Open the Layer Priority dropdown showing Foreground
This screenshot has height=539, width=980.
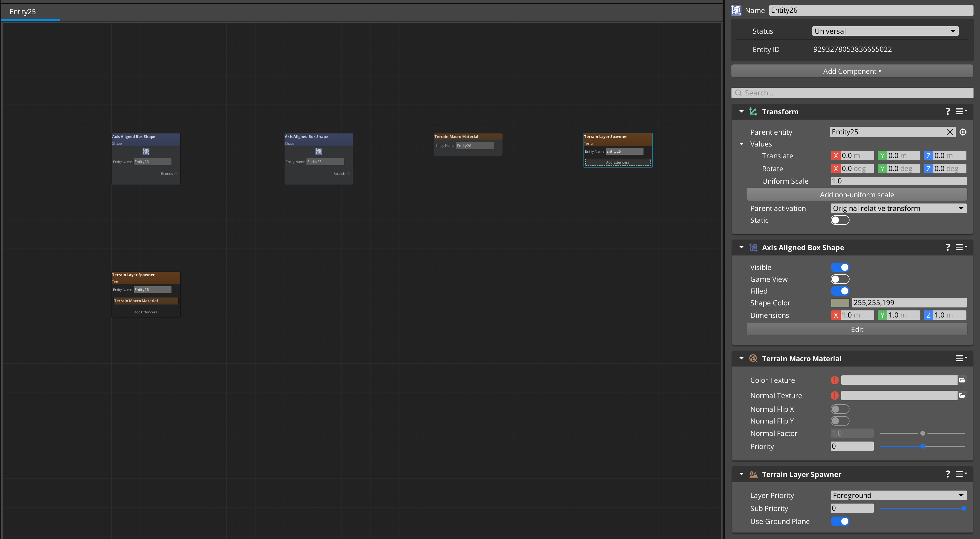[898, 495]
